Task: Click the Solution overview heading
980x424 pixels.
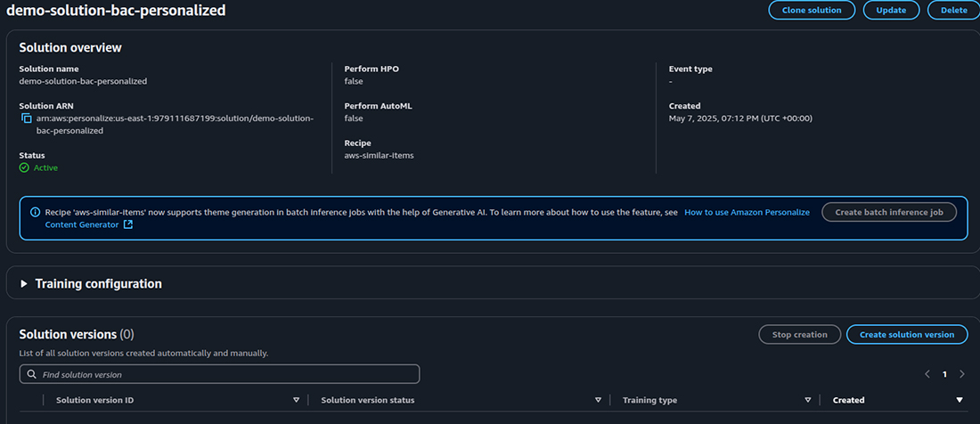Action: tap(70, 47)
